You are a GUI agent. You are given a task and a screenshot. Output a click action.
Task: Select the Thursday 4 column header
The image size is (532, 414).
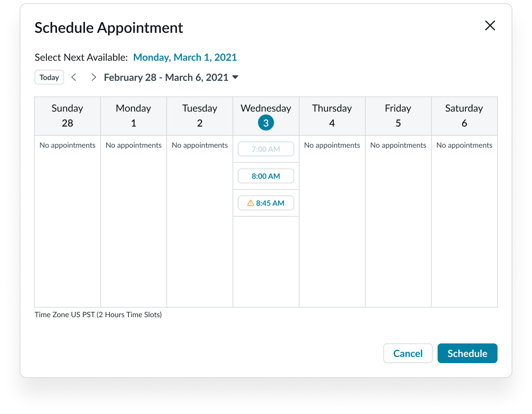coord(332,115)
